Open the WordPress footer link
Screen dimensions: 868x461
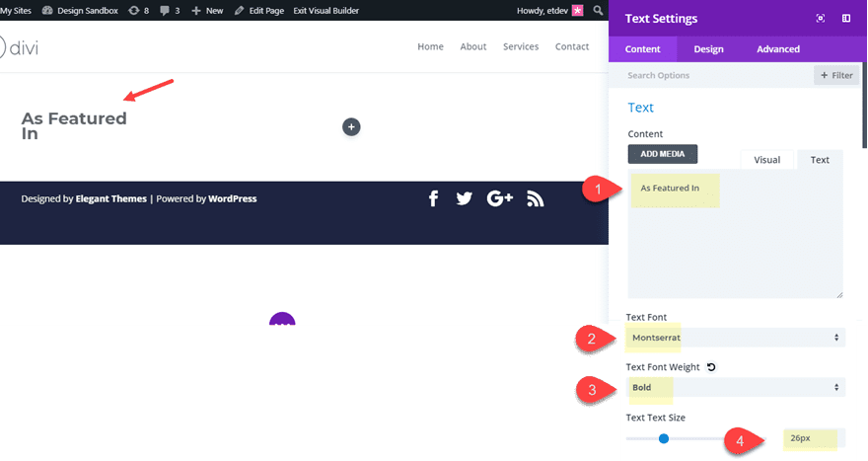pos(233,198)
